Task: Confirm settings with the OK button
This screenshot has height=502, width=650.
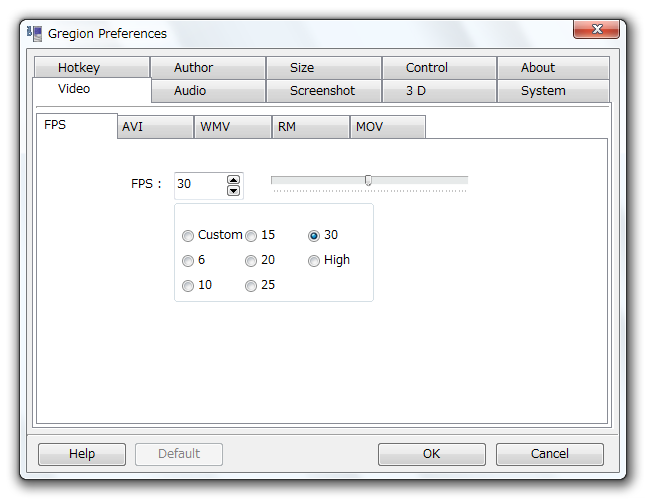Action: tap(432, 454)
